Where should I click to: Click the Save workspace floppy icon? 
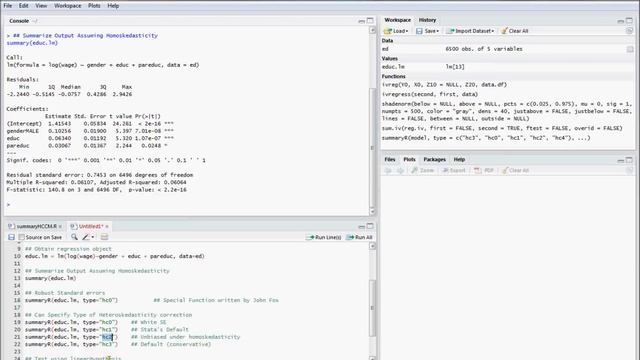[x=419, y=31]
